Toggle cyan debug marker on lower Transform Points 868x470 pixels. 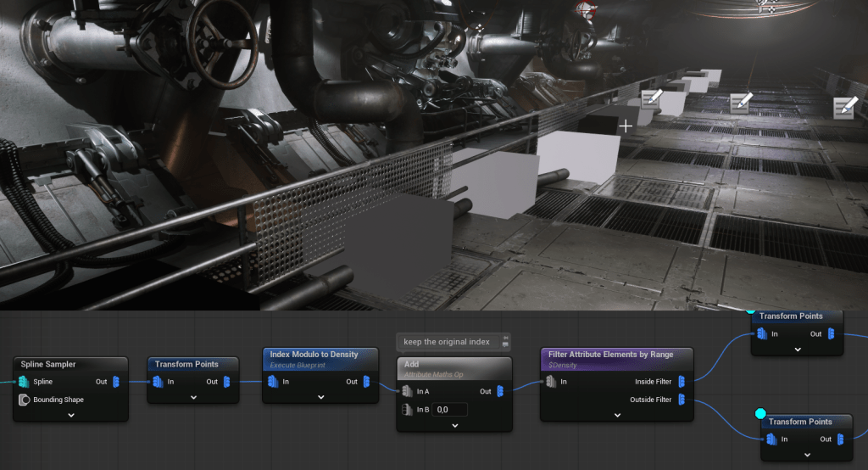click(x=759, y=413)
